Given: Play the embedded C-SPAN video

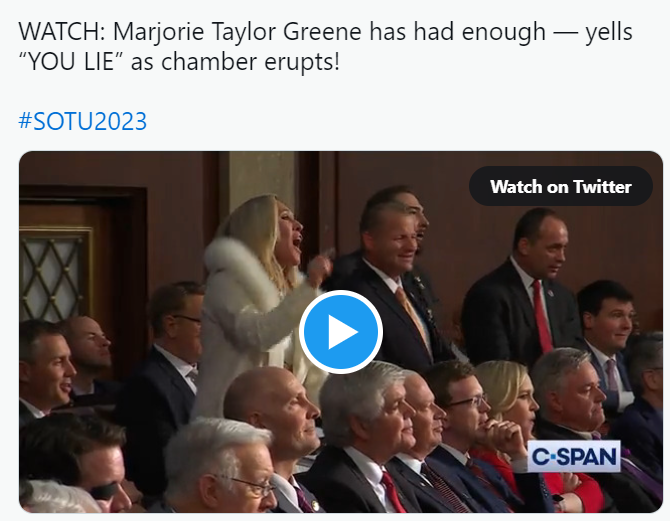Looking at the screenshot, I should (x=341, y=332).
